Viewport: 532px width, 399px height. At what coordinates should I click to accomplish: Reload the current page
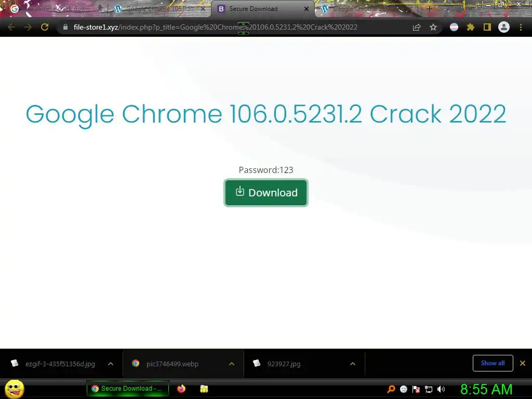point(45,27)
